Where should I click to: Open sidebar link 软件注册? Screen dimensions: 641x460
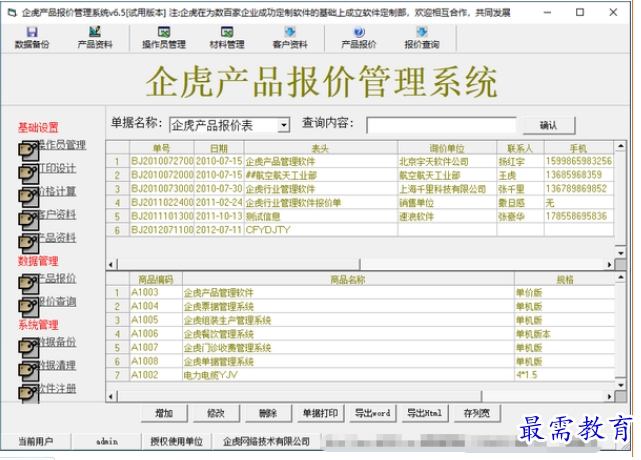(57, 388)
